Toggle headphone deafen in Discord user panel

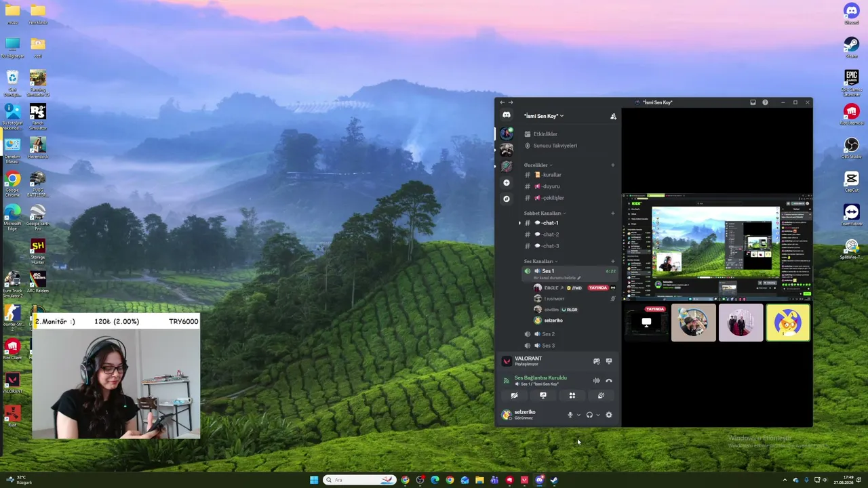pyautogui.click(x=589, y=415)
